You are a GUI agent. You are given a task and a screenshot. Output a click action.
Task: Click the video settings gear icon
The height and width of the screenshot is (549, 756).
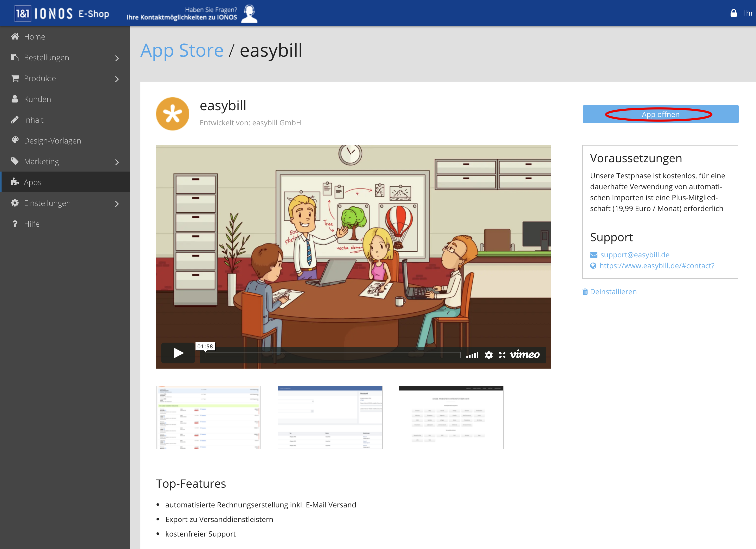489,355
